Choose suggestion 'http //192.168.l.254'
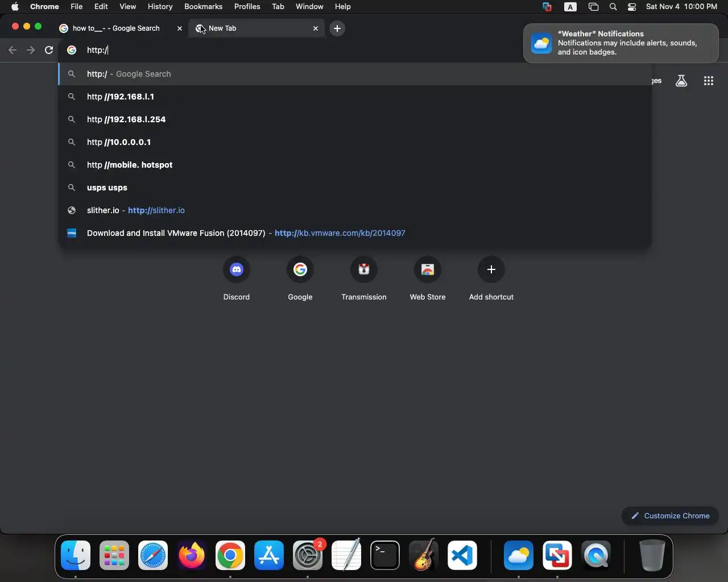 coord(355,119)
